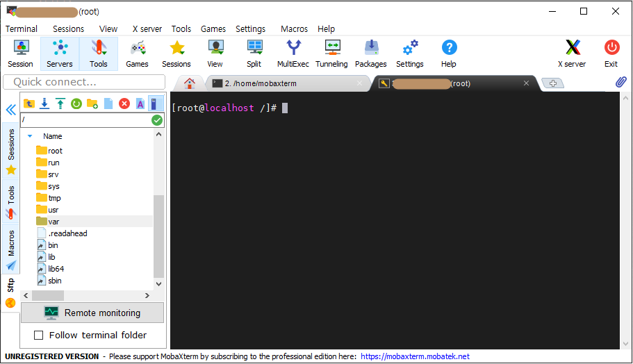Viewport: 633px width, 364px height.
Task: Enable Follow terminal folder checkbox
Action: 39,335
